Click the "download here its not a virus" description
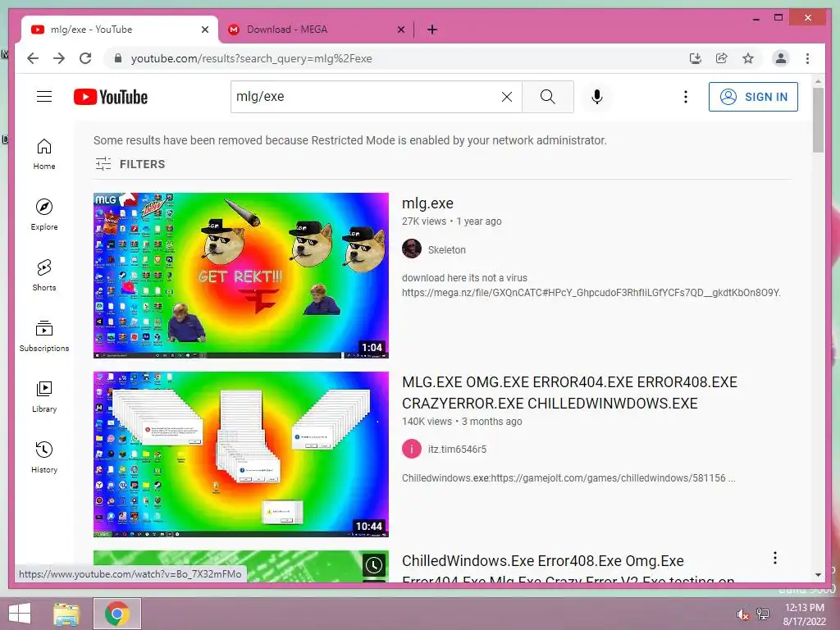This screenshot has width=840, height=630. click(464, 277)
